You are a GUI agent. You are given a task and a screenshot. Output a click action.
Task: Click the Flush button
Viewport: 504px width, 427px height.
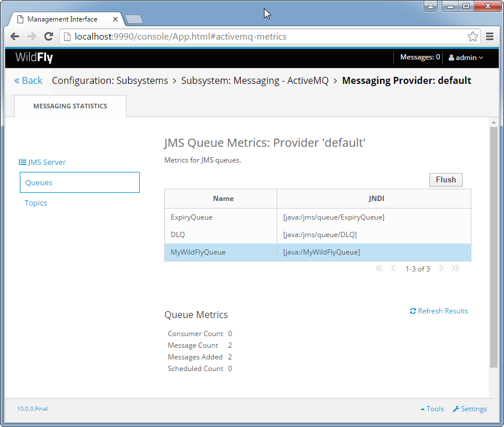[x=446, y=179]
